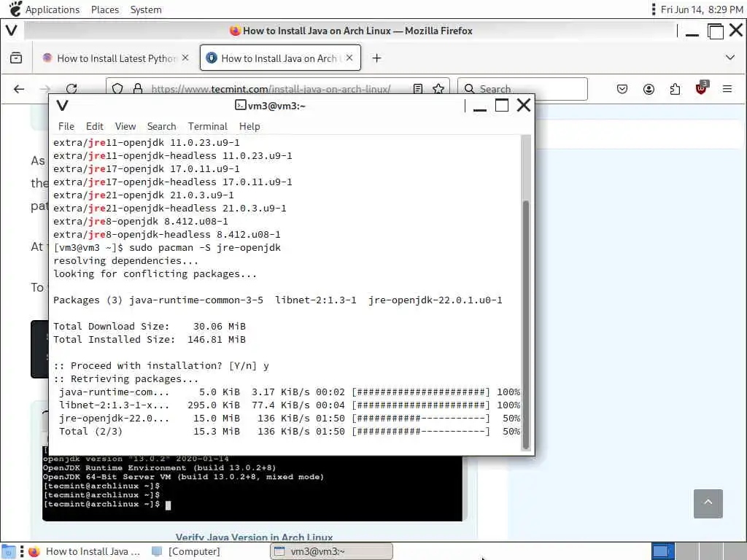Click the panel handle dots beside the clock
Viewport: 747px width, 560px height.
coord(654,9)
